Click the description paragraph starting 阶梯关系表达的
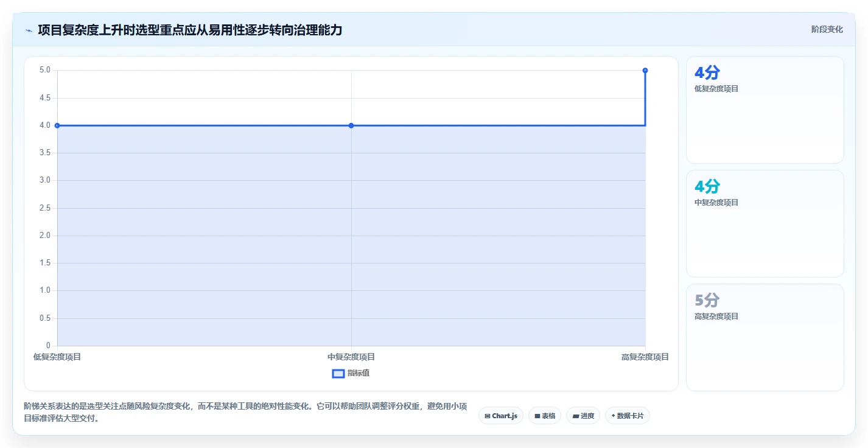Screen dimensions: 868x448 pos(245,412)
